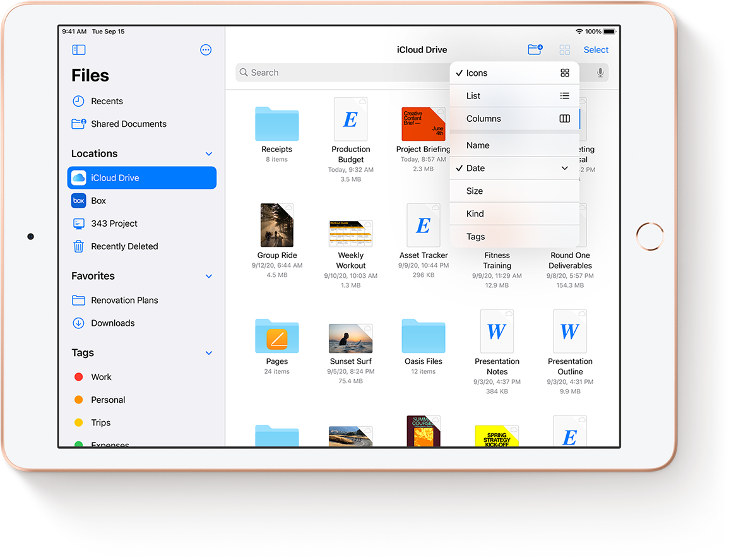The image size is (729, 560).
Task: Sort files by Tags
Action: 514,236
